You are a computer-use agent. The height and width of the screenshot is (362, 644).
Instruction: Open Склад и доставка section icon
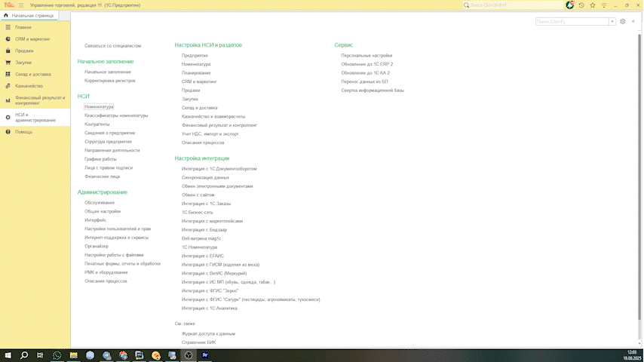[8, 75]
